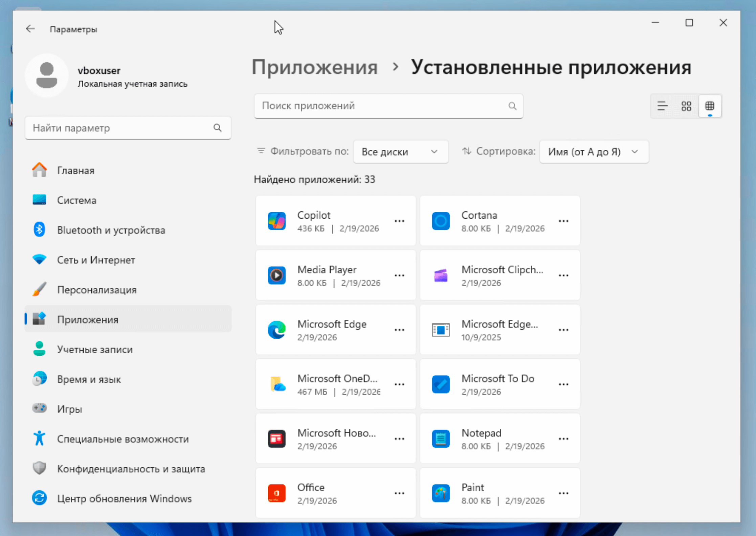
Task: Click the Paint app icon
Action: click(441, 493)
